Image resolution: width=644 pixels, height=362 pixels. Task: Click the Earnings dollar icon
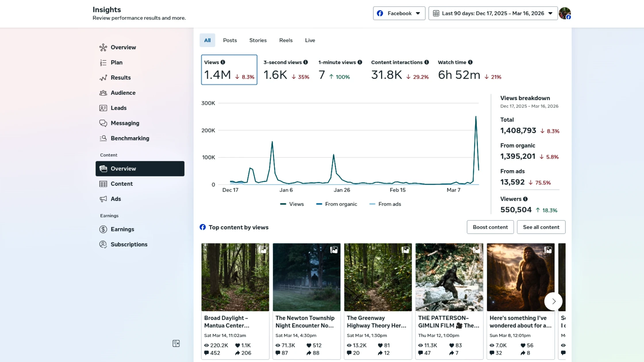(103, 229)
